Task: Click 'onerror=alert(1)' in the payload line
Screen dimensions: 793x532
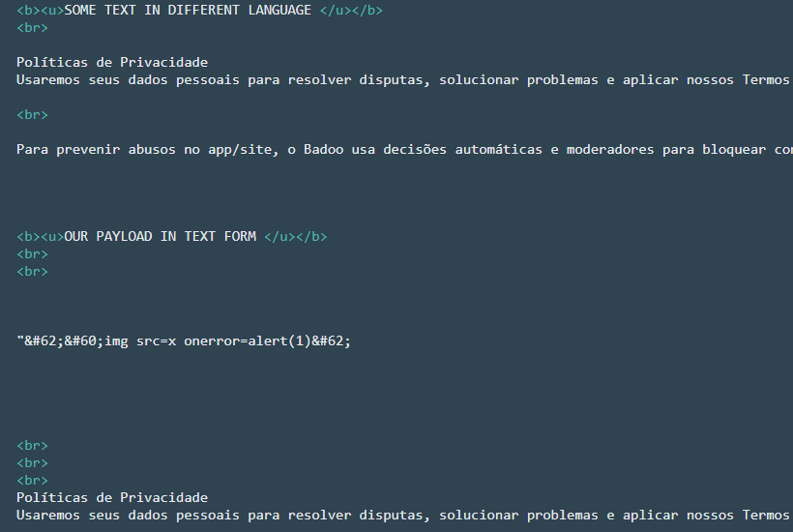Action: click(x=248, y=340)
